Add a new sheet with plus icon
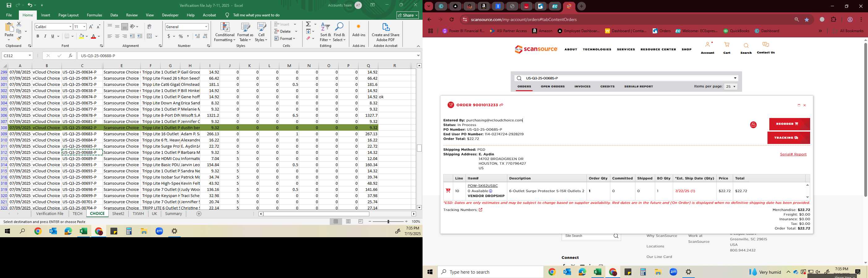Screen dimensions: 868x278 point(199,214)
